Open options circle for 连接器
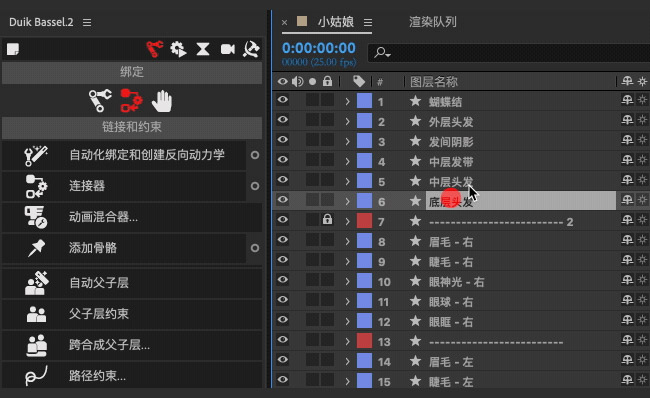This screenshot has width=650, height=398. (255, 186)
